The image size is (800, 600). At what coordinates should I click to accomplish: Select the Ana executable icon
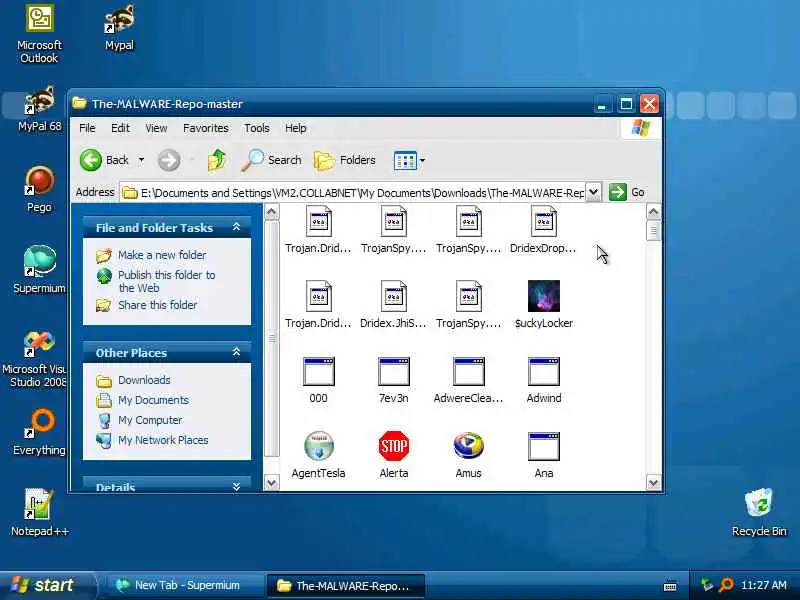point(543,446)
